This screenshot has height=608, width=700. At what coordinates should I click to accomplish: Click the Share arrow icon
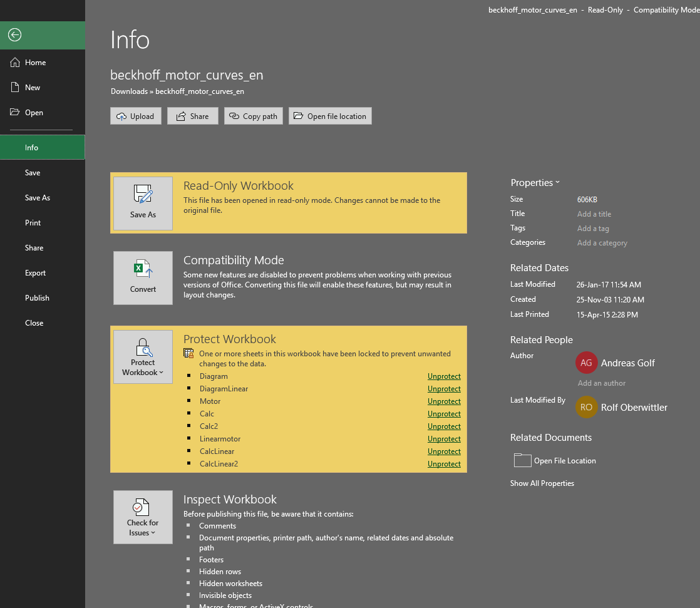[181, 116]
